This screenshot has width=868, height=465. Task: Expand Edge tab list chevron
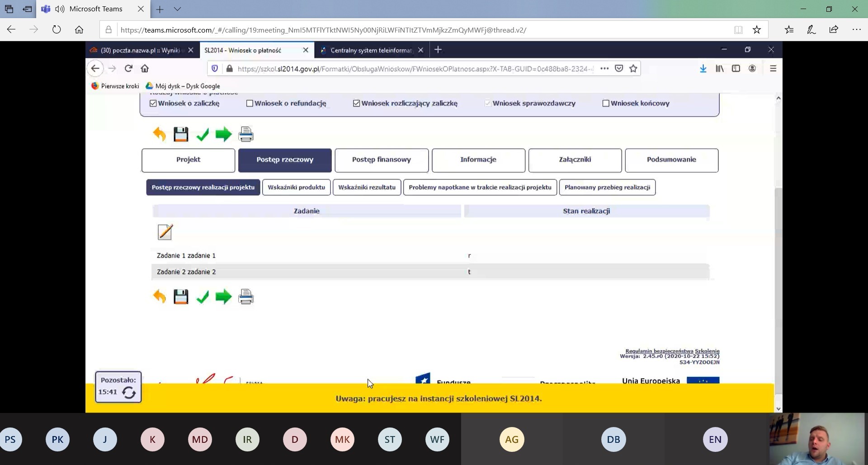click(x=177, y=9)
